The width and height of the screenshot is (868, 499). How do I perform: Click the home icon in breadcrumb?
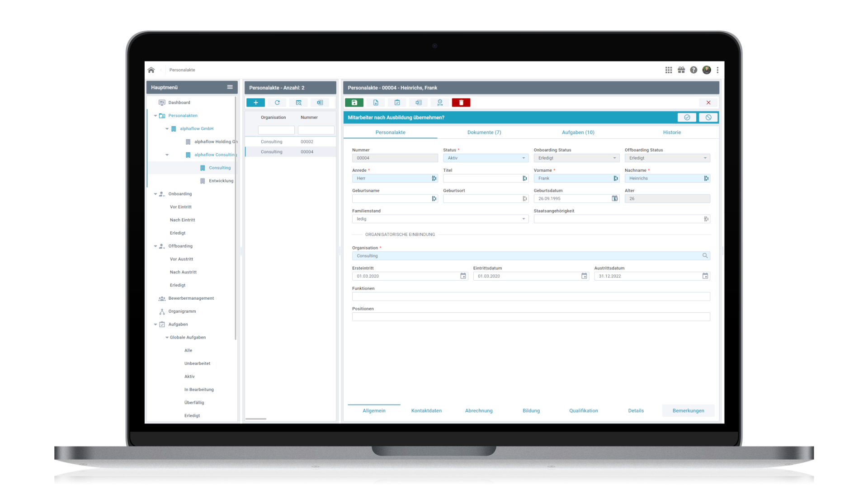(151, 70)
